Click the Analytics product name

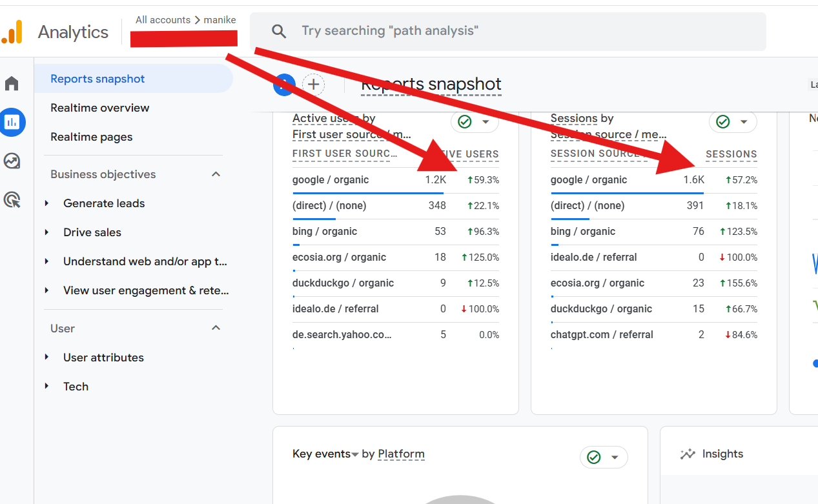73,32
